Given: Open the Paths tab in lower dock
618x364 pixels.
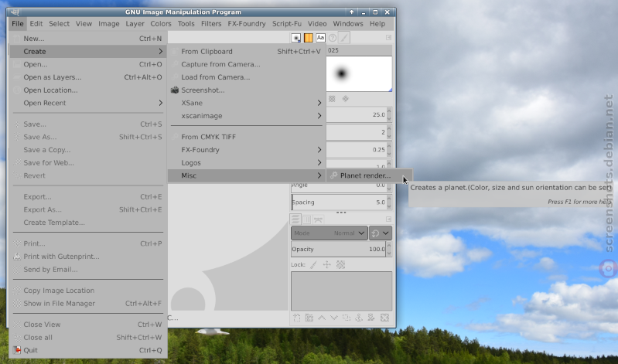Looking at the screenshot, I should pyautogui.click(x=318, y=219).
